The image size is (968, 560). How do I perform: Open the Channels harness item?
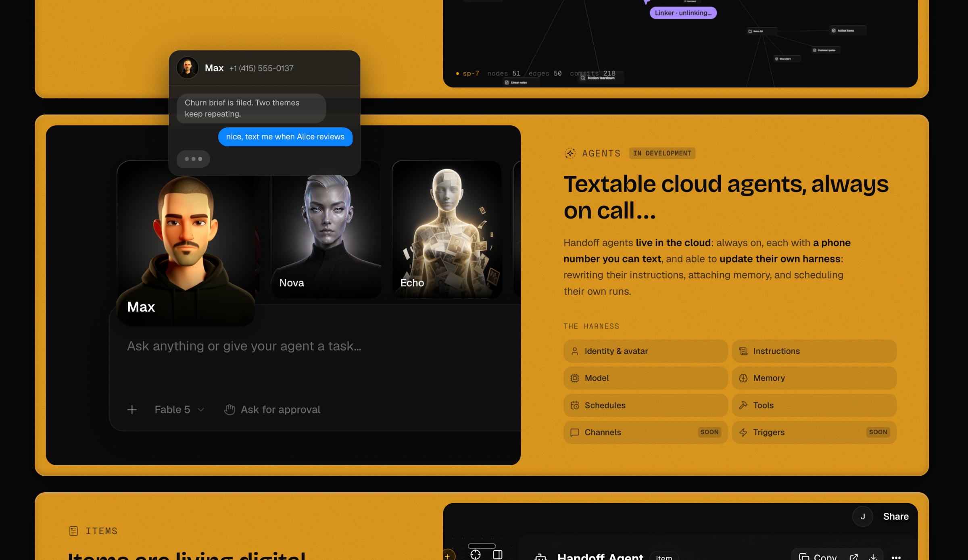tap(645, 432)
